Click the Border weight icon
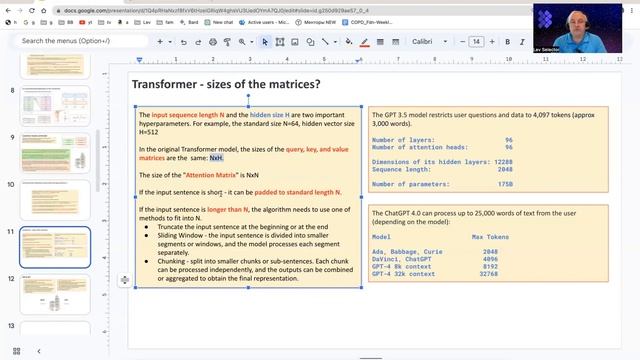 (x=380, y=42)
